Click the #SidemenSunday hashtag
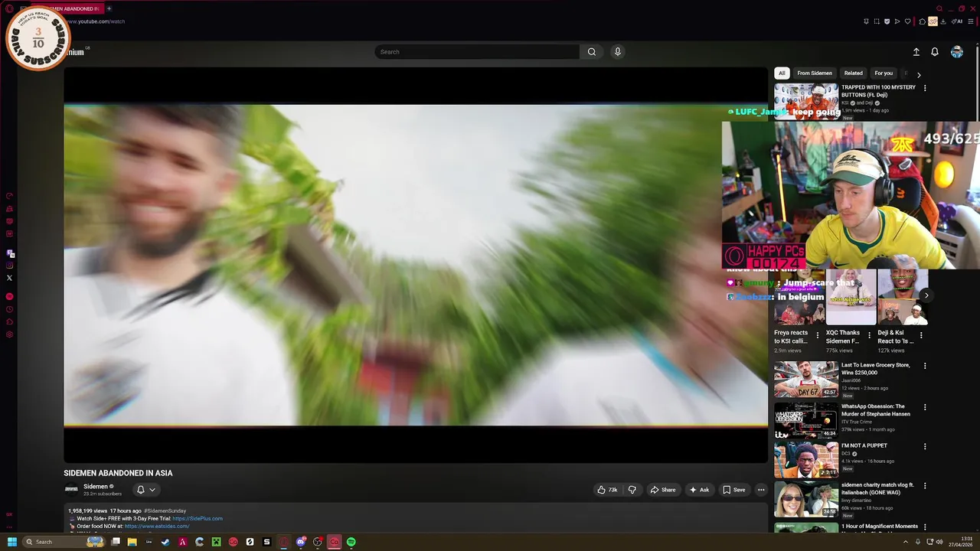Screen dimensions: 980x551 pos(165,510)
